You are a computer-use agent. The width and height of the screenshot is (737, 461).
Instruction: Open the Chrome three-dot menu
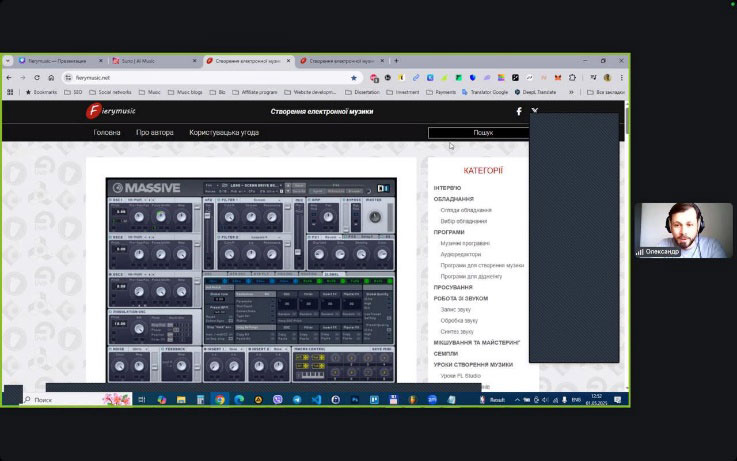621,78
